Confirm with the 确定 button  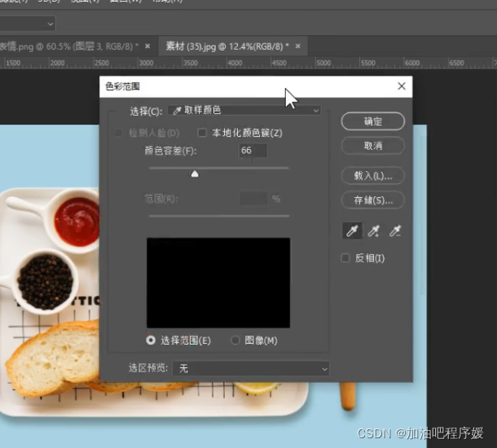[x=373, y=121]
